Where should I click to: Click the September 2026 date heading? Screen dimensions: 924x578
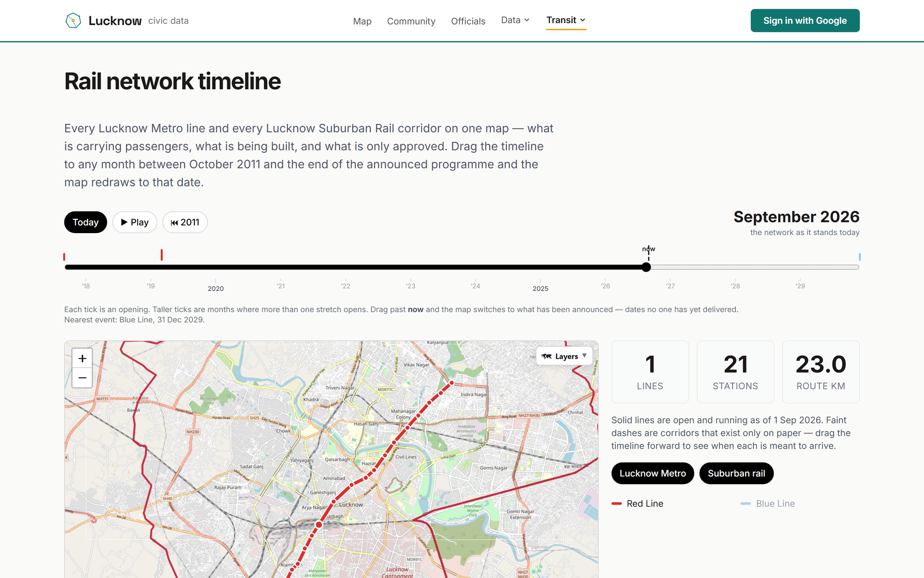click(796, 217)
